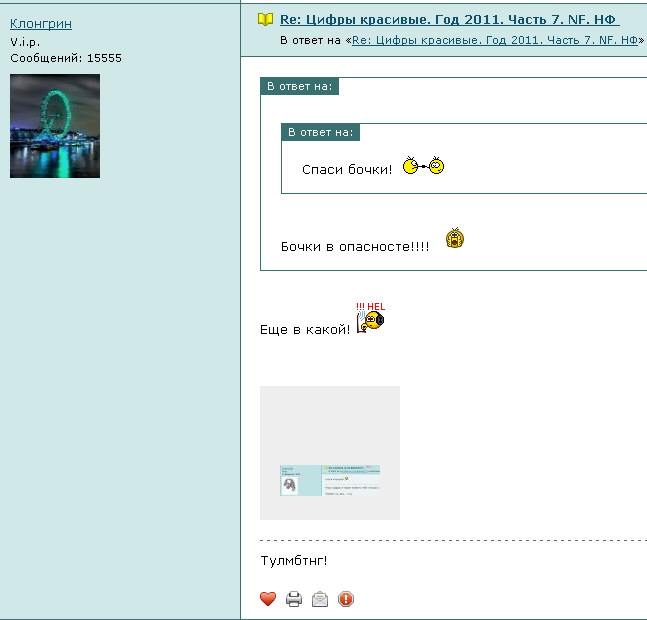Click the HELP smiley next to 'Еще в какой!'

point(370,318)
